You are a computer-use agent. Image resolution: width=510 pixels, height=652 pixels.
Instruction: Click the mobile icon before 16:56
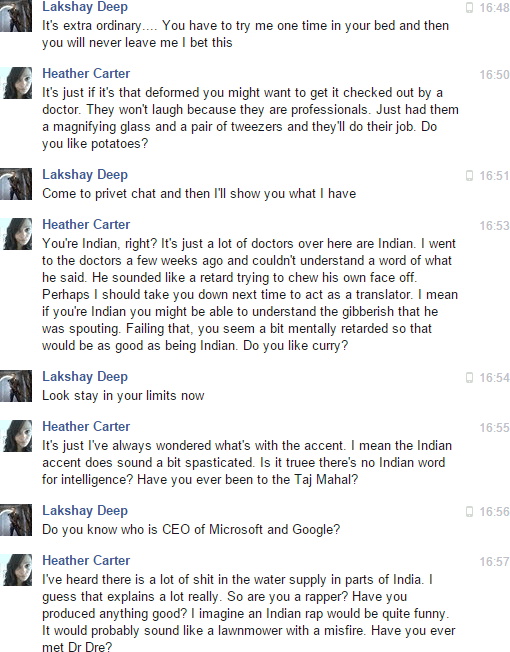pyautogui.click(x=469, y=511)
